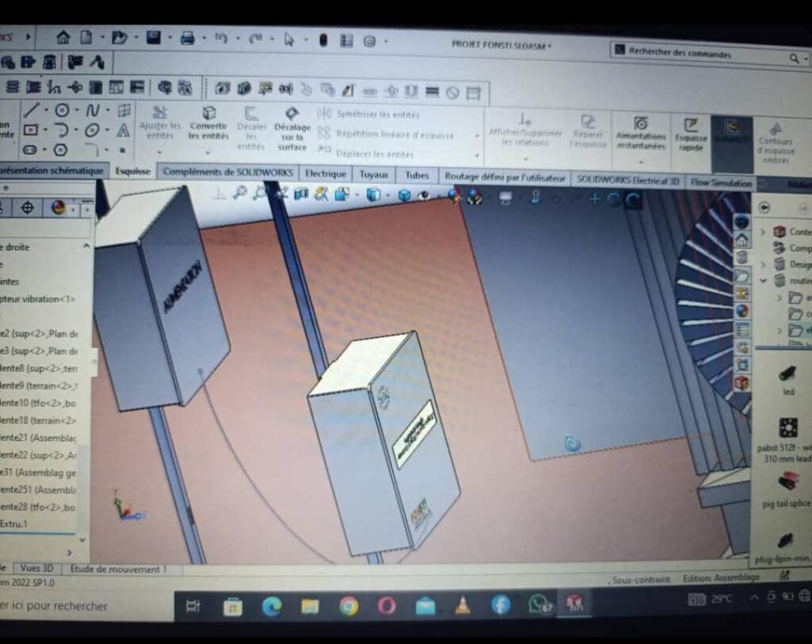
Task: Toggle Contours d'esquisse ombrés
Action: coord(775,141)
